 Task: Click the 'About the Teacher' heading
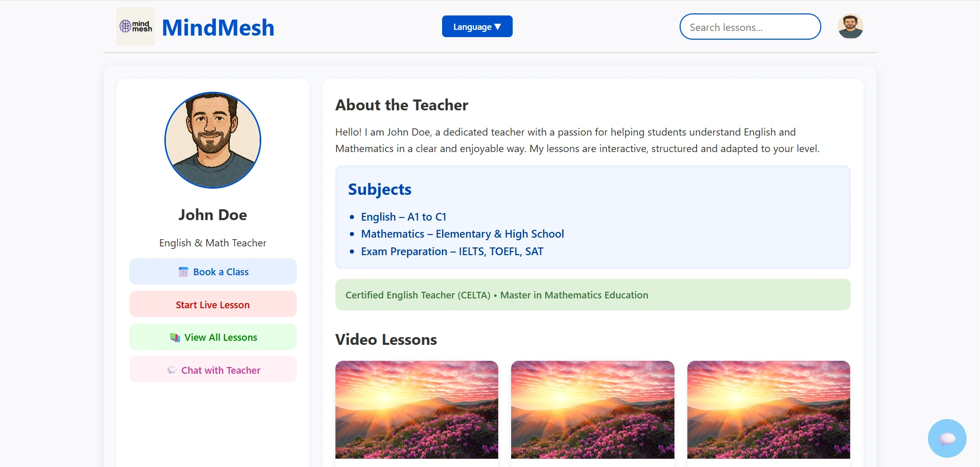coord(402,105)
